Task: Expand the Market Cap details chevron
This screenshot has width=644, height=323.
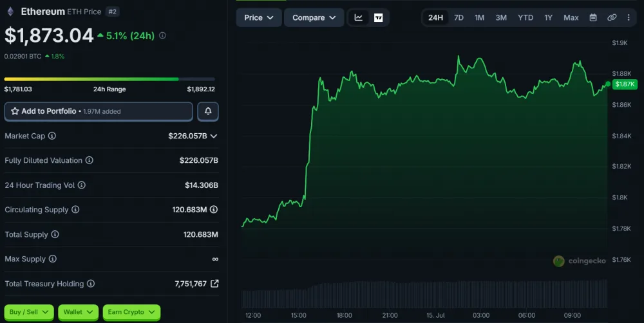Action: point(214,136)
